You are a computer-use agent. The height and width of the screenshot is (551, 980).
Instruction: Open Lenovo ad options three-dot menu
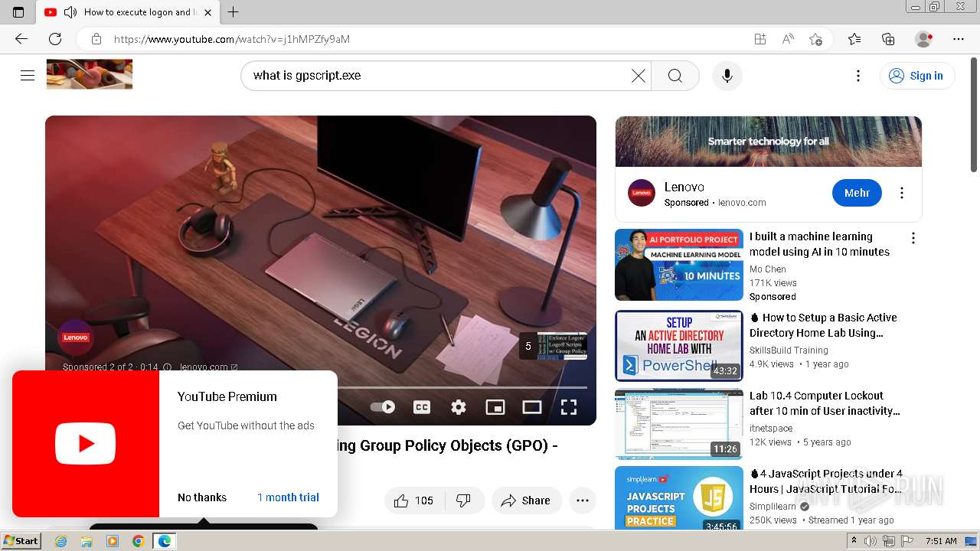click(x=902, y=193)
